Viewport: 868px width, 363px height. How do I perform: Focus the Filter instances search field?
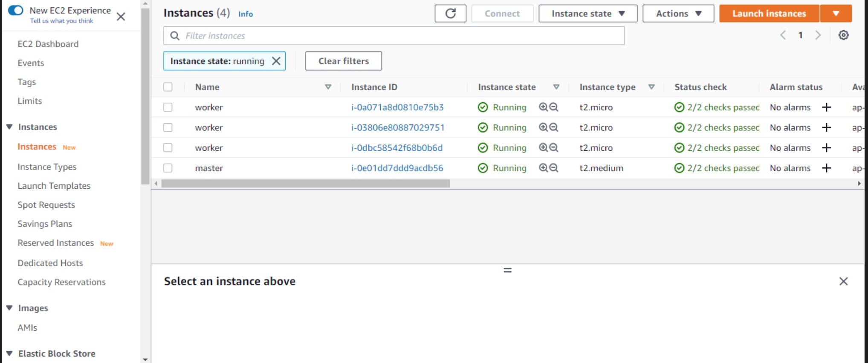pyautogui.click(x=394, y=36)
